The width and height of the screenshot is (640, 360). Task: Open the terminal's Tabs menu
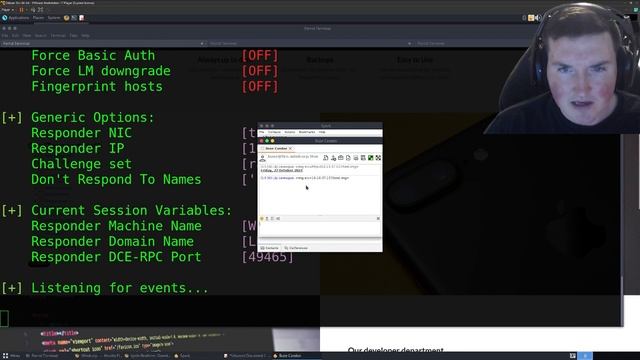click(73, 36)
